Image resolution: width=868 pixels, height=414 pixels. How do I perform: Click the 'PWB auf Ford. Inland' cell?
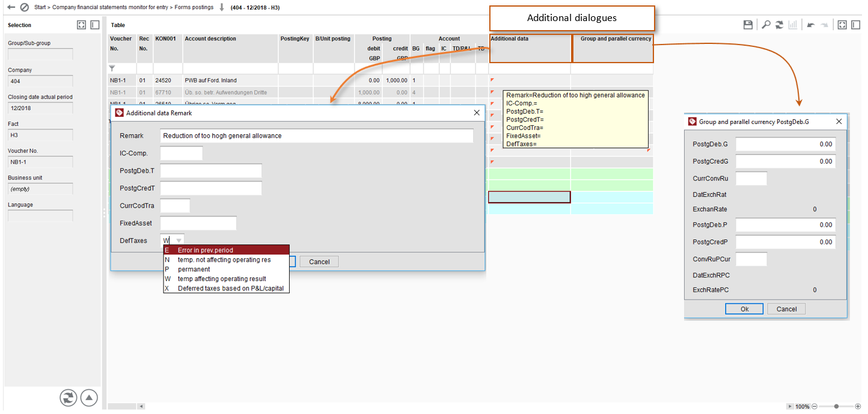[230, 80]
